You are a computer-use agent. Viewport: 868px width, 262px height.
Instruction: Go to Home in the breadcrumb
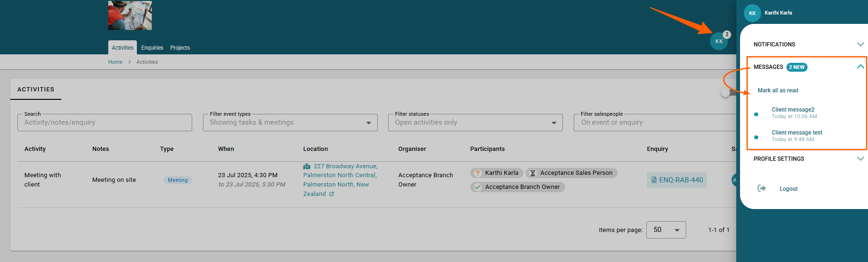(115, 62)
